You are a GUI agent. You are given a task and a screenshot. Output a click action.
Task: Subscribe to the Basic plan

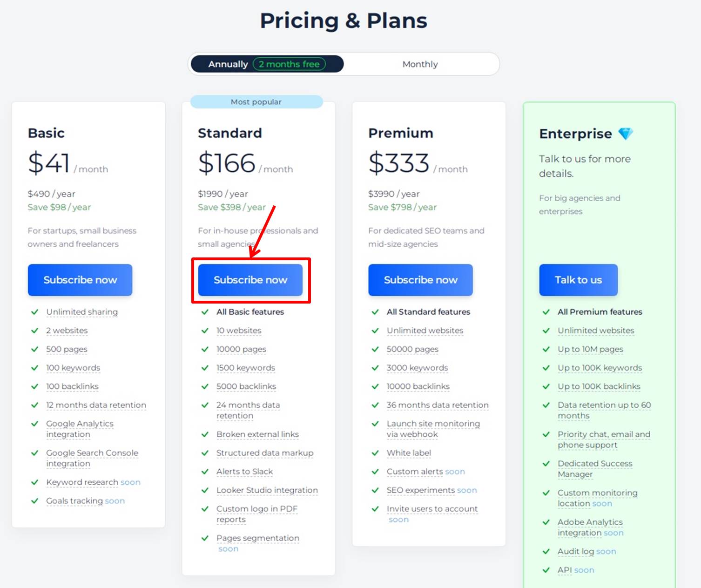[80, 280]
